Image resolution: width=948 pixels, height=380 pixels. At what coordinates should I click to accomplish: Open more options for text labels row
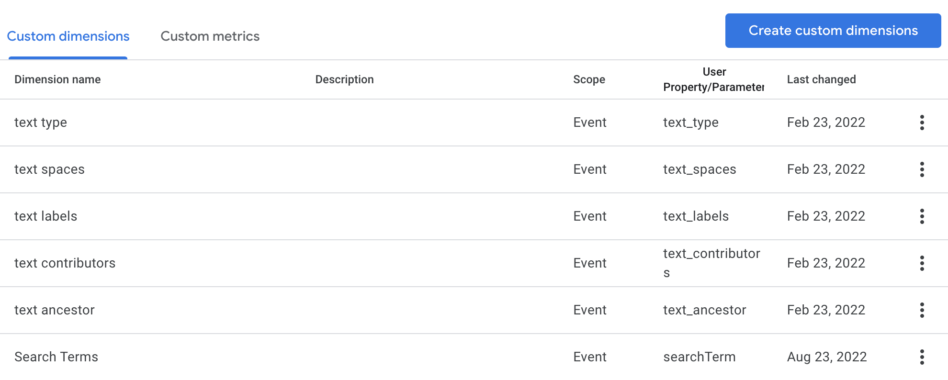(x=921, y=216)
